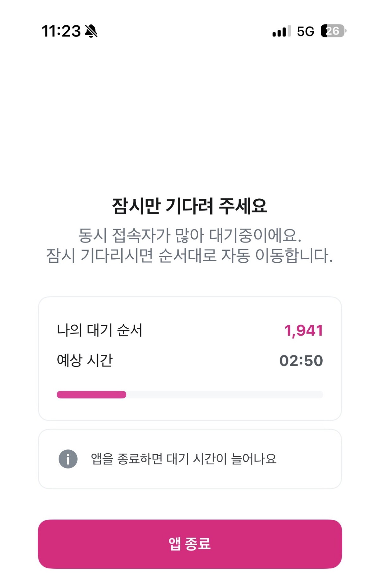Viewport: 380px width, 588px height.
Task: Tap the gray unfilled progress bar track
Action: click(225, 395)
